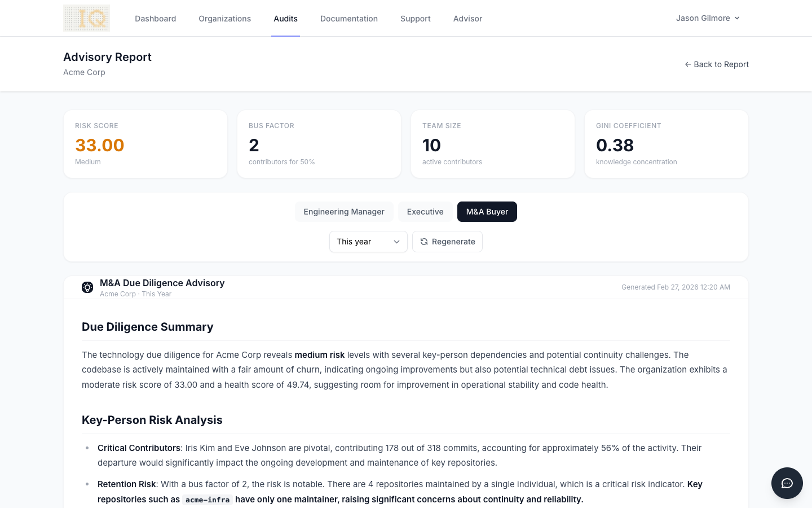Navigate to the Organizations section

(x=224, y=19)
